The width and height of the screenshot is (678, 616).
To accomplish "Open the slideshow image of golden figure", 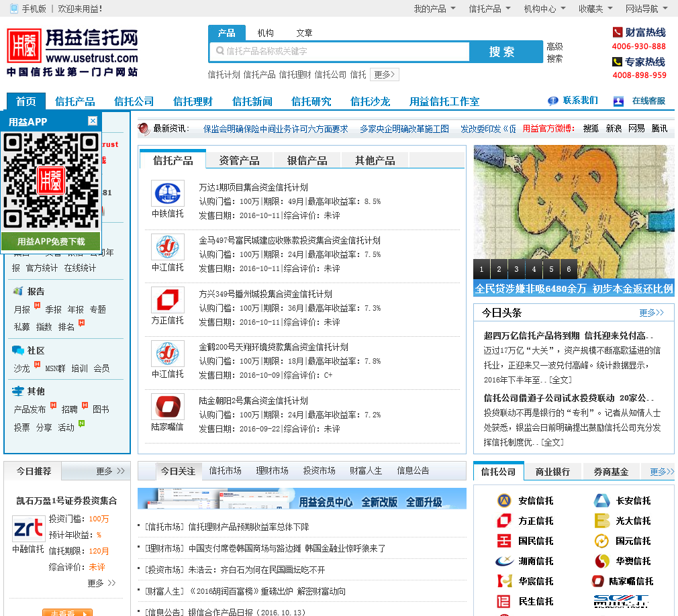I will [x=574, y=212].
